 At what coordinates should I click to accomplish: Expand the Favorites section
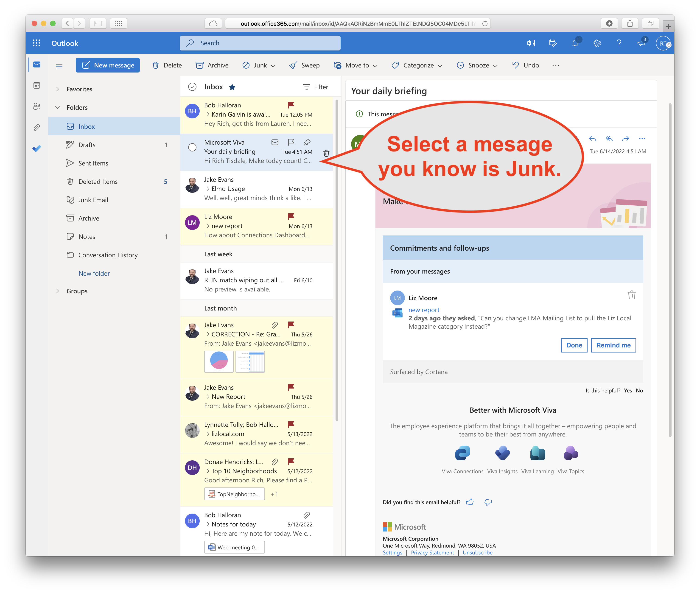click(58, 89)
